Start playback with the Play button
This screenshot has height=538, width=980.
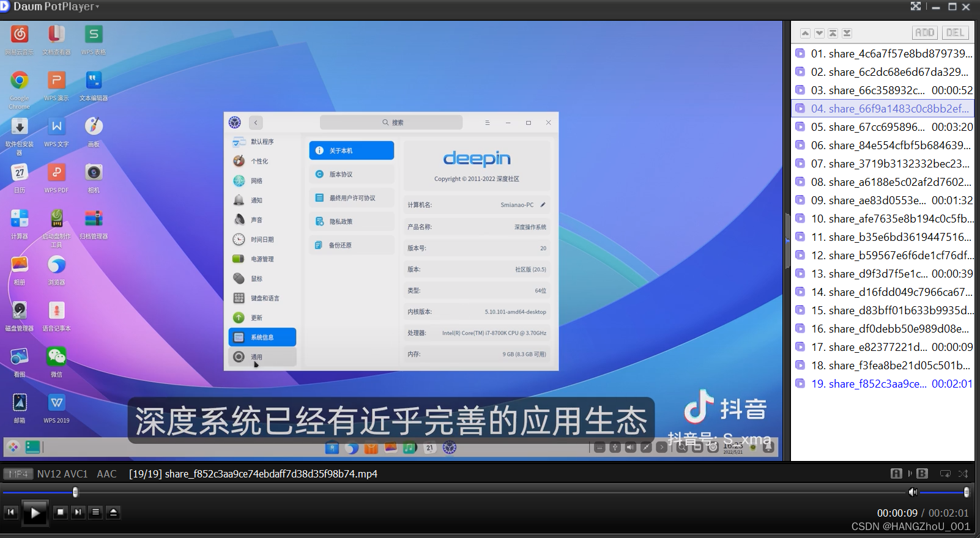pos(35,513)
